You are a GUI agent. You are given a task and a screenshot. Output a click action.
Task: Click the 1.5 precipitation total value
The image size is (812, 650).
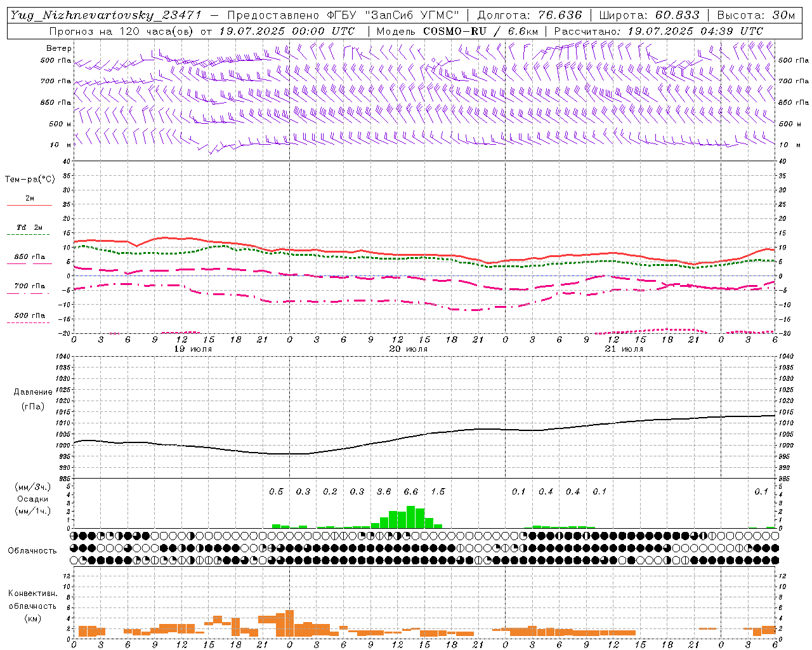pyautogui.click(x=438, y=492)
